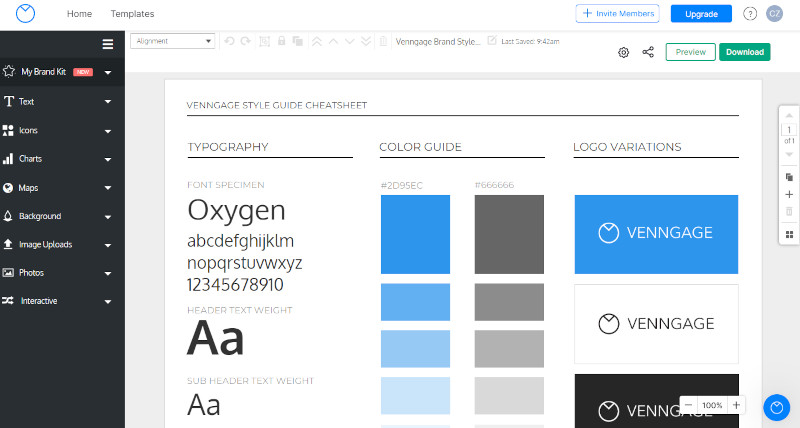
Task: Select the lightest blue swatch
Action: click(415, 395)
